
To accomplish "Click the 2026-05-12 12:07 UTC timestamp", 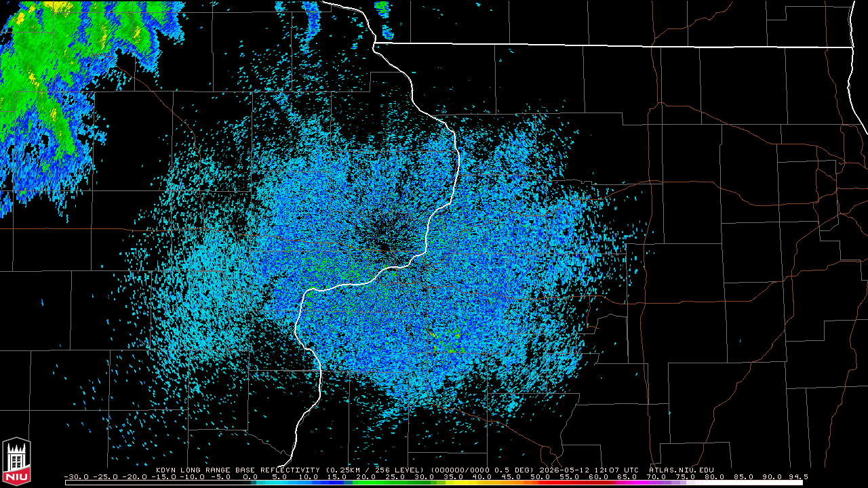I will click(x=589, y=470).
